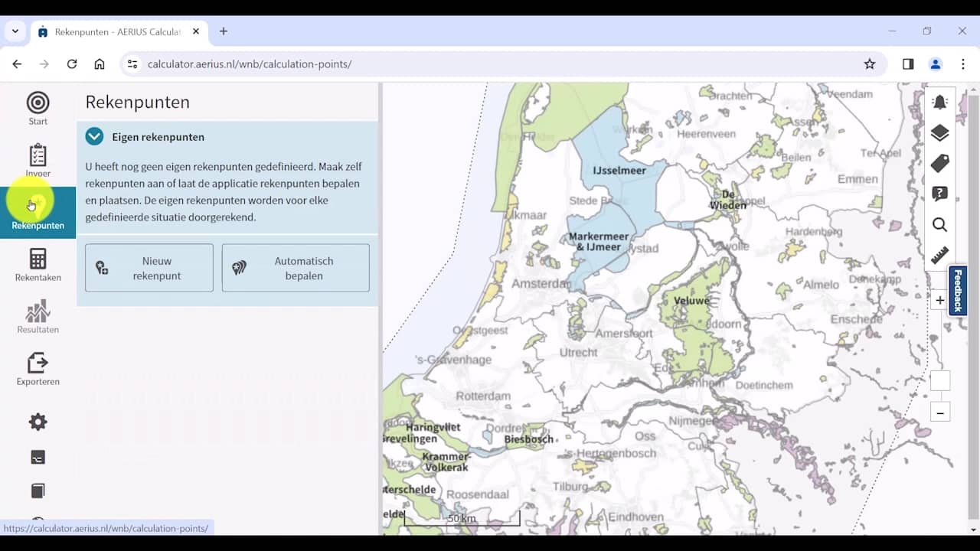Open the label tag tool on map
The width and height of the screenshot is (980, 551).
click(x=939, y=164)
